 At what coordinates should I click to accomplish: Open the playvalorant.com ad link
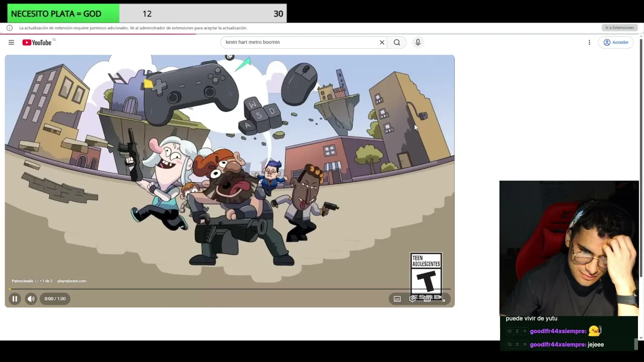(x=71, y=281)
